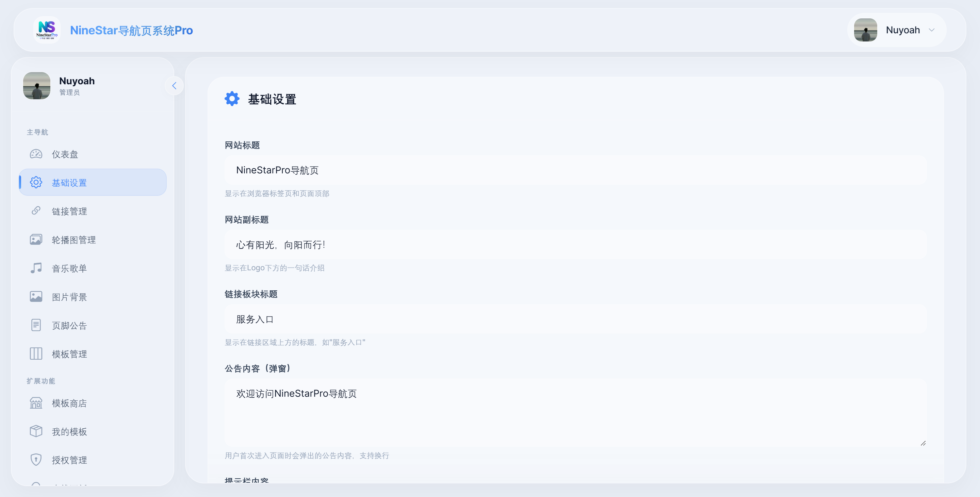Image resolution: width=980 pixels, height=497 pixels.
Task: Open 轮播图管理 menu item
Action: pyautogui.click(x=93, y=239)
